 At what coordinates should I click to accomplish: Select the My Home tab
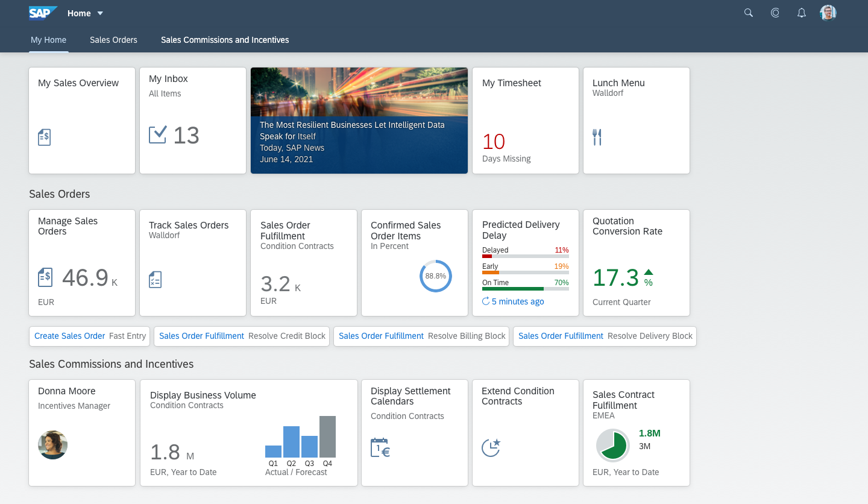[x=48, y=40]
